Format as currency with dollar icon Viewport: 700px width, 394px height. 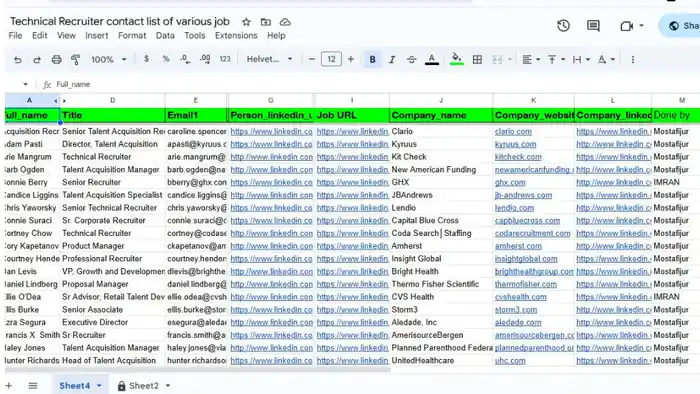click(146, 59)
